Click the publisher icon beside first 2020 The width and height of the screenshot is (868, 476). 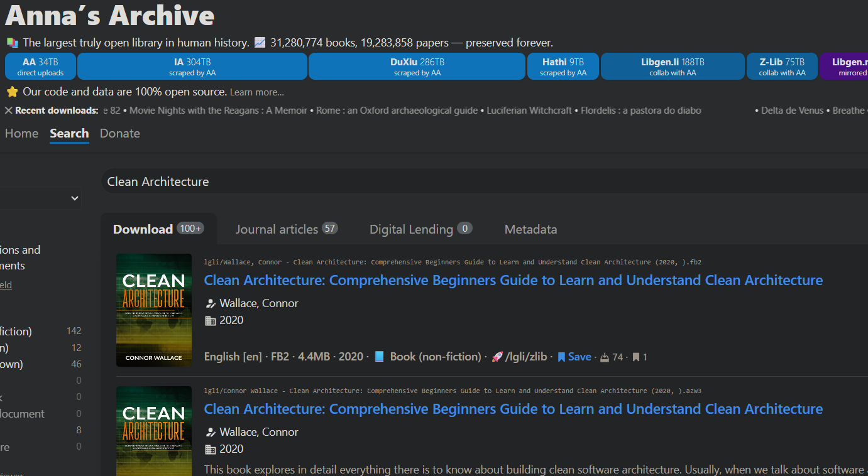[x=211, y=320]
